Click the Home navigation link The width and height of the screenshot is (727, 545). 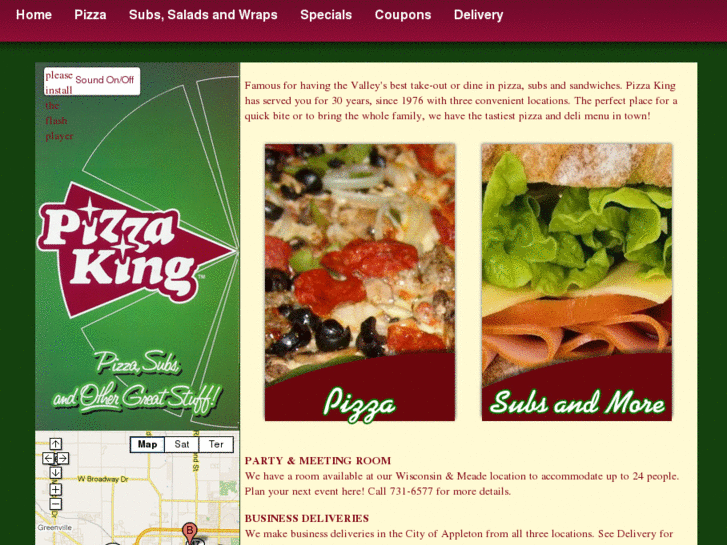pyautogui.click(x=34, y=15)
